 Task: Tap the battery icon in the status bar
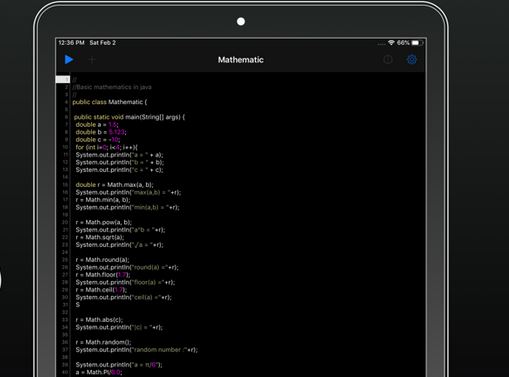click(417, 43)
